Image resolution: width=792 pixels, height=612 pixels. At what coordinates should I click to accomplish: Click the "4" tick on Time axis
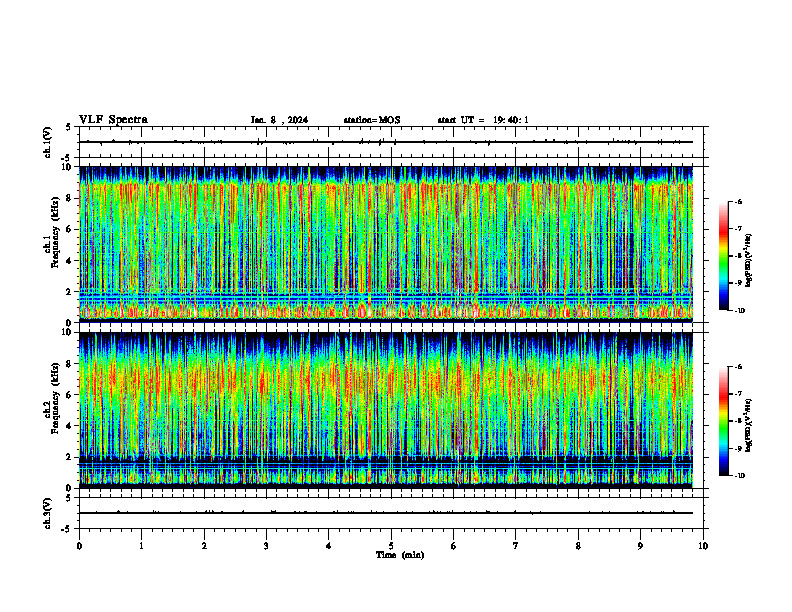point(329,546)
